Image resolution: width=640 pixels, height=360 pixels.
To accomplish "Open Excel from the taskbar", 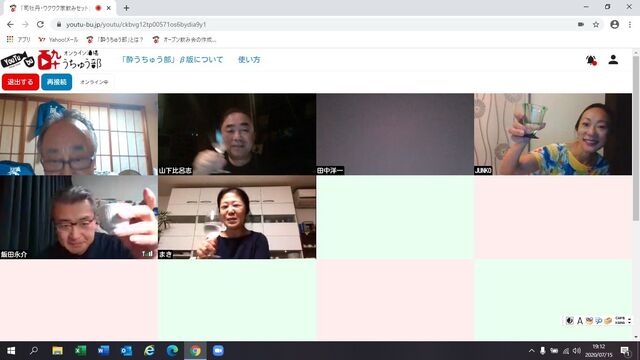I will [80, 351].
